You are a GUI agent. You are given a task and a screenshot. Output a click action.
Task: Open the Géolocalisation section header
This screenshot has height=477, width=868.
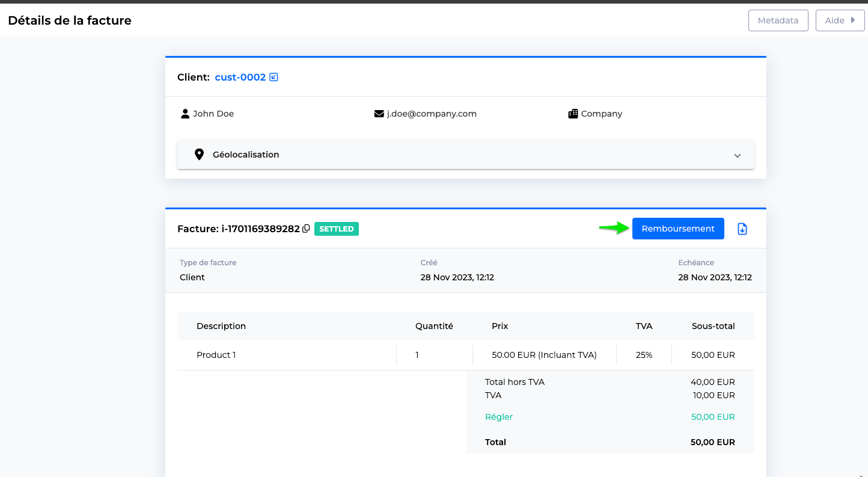466,155
